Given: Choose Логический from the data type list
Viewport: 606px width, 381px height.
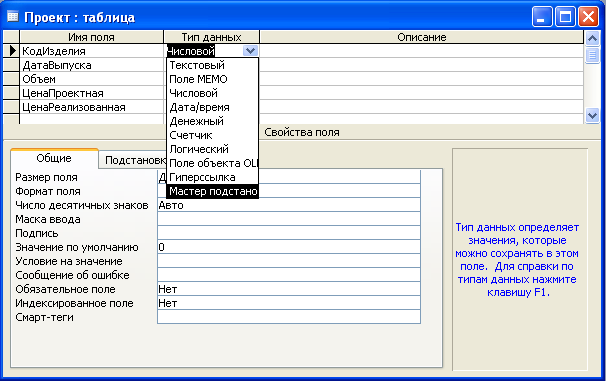Looking at the screenshot, I should [212, 149].
